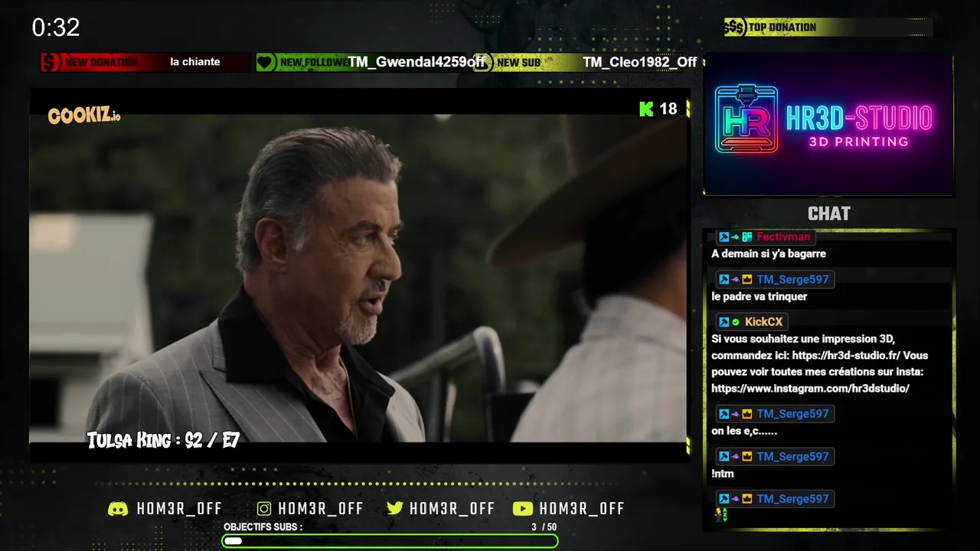Click the green Kick logo by viewer count
This screenshot has height=551, width=980.
[x=646, y=109]
